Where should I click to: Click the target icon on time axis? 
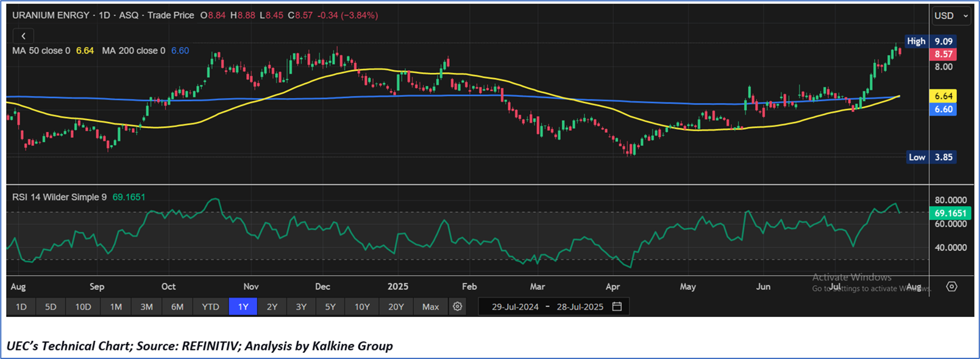coord(951,286)
